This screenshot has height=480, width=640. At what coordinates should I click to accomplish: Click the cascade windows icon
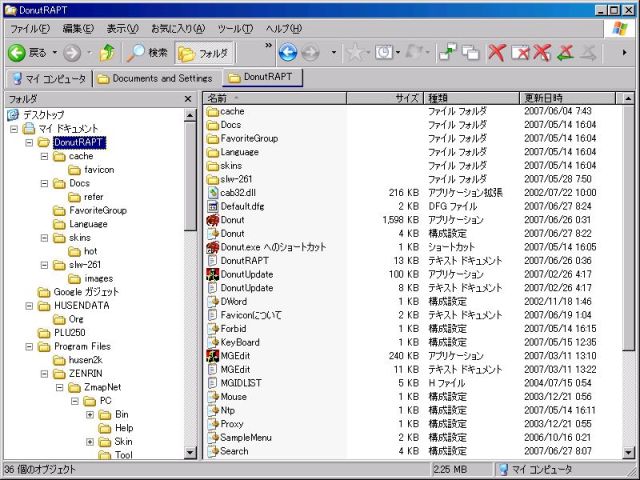(x=471, y=53)
